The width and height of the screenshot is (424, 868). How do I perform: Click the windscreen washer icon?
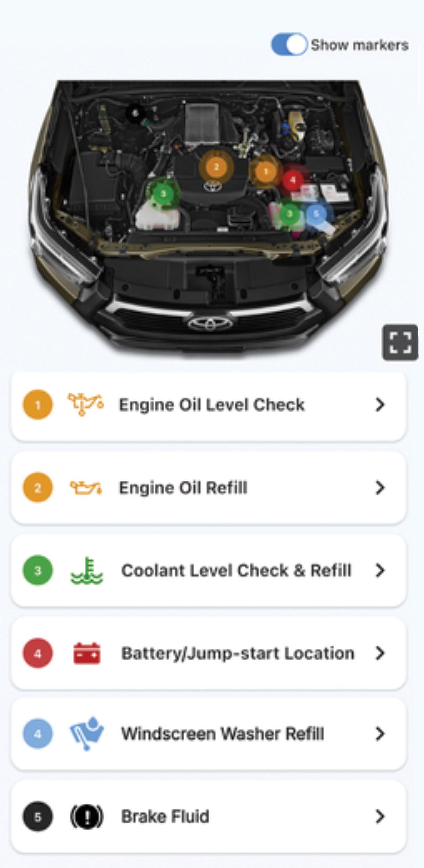point(87,733)
